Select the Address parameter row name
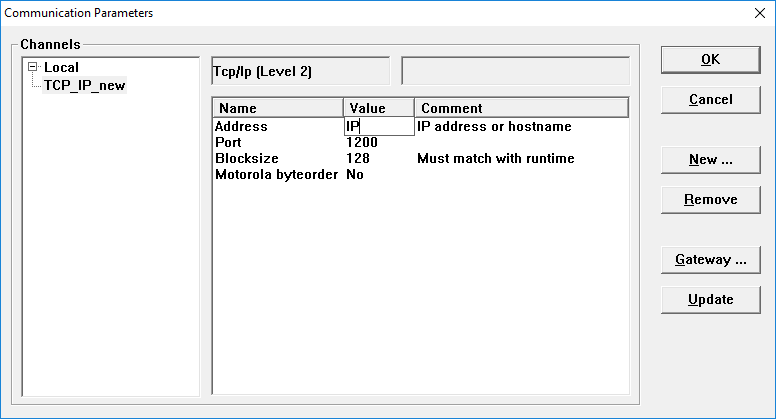Image resolution: width=776 pixels, height=419 pixels. [241, 126]
